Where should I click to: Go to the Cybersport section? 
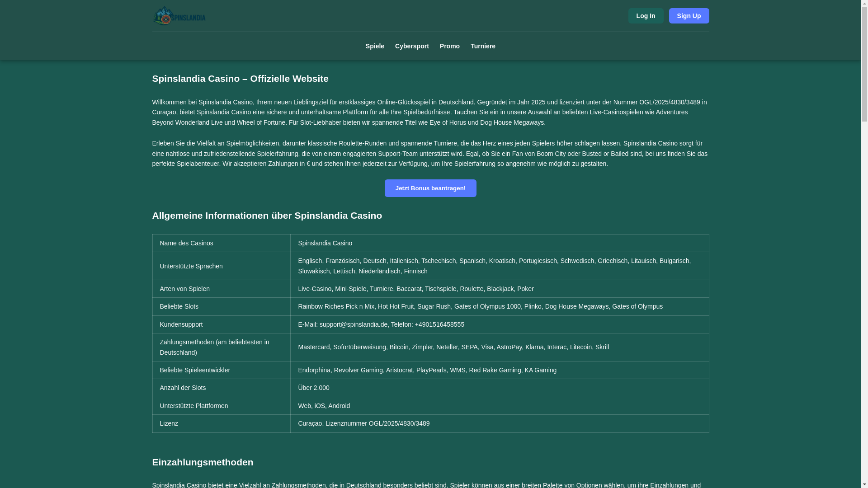[x=412, y=46]
